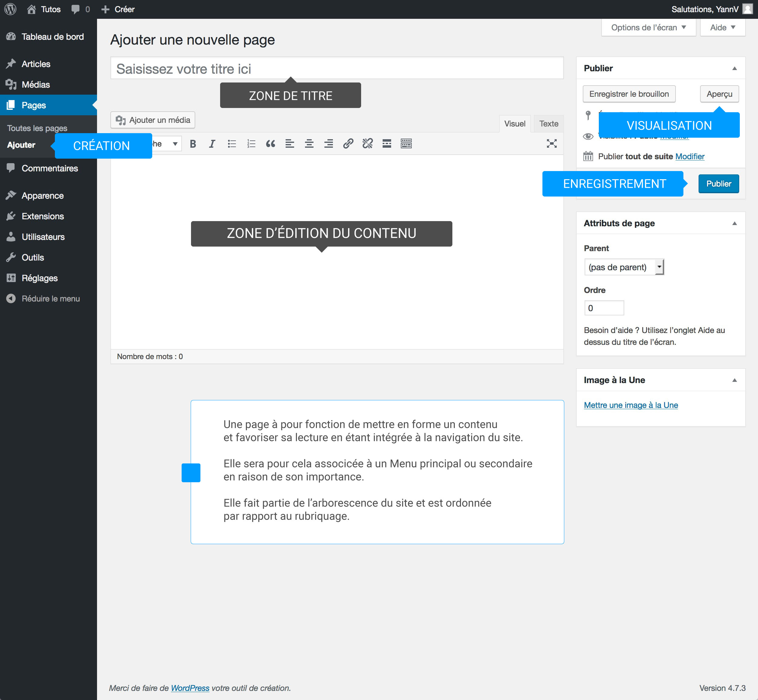
Task: Switch to the Visuel editor tab
Action: (514, 123)
